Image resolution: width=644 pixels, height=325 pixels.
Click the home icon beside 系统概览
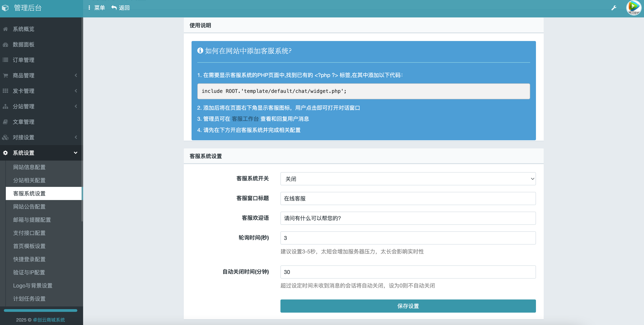(x=5, y=29)
